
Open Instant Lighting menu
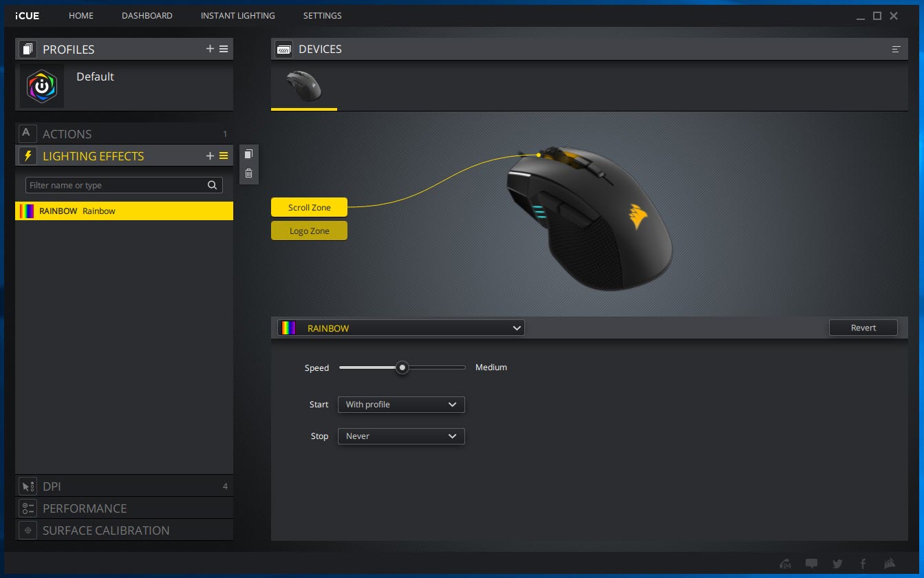click(x=238, y=15)
